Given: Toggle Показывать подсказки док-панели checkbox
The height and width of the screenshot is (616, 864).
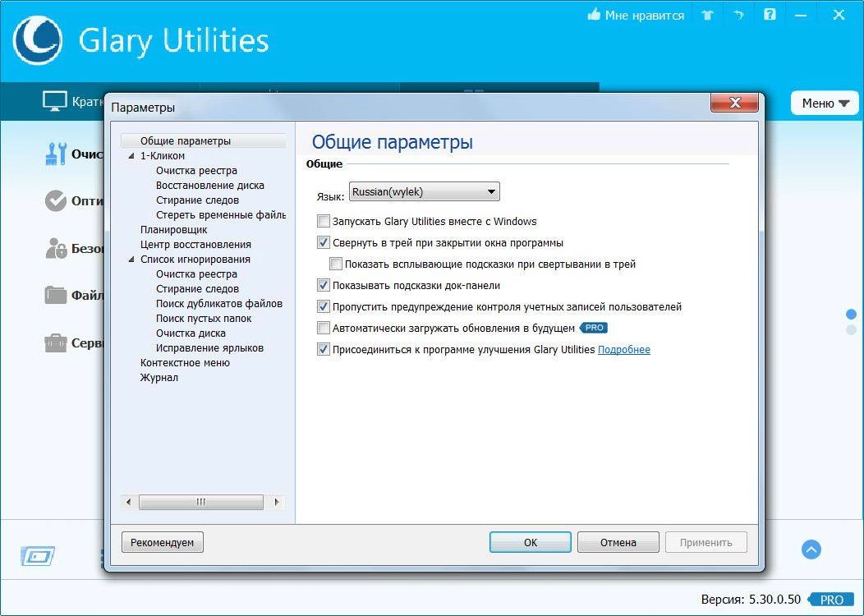Looking at the screenshot, I should (324, 285).
